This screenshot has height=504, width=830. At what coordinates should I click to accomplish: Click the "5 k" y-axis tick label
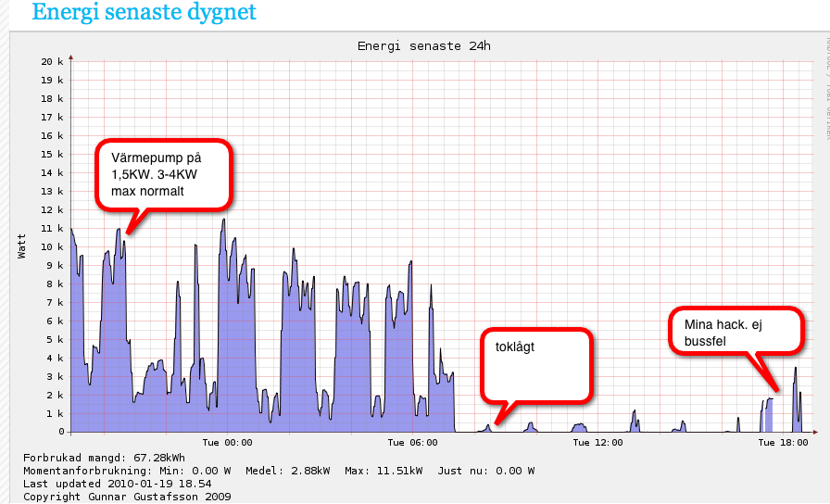[x=55, y=340]
